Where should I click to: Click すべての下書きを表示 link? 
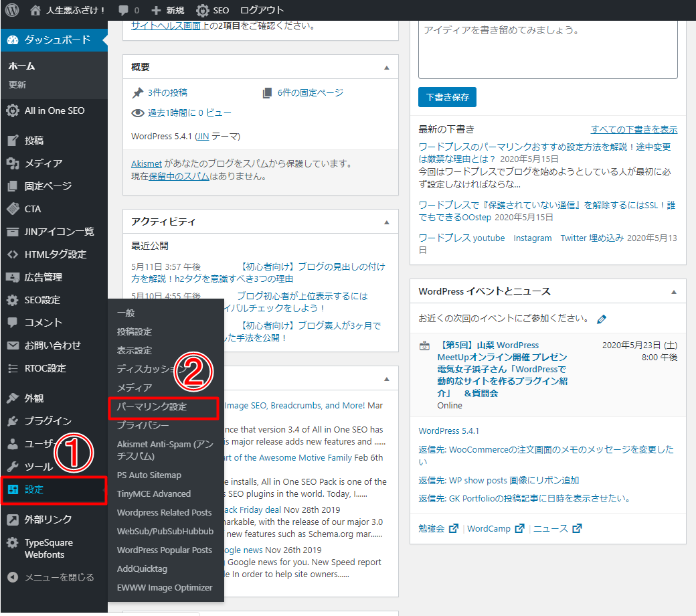634,129
